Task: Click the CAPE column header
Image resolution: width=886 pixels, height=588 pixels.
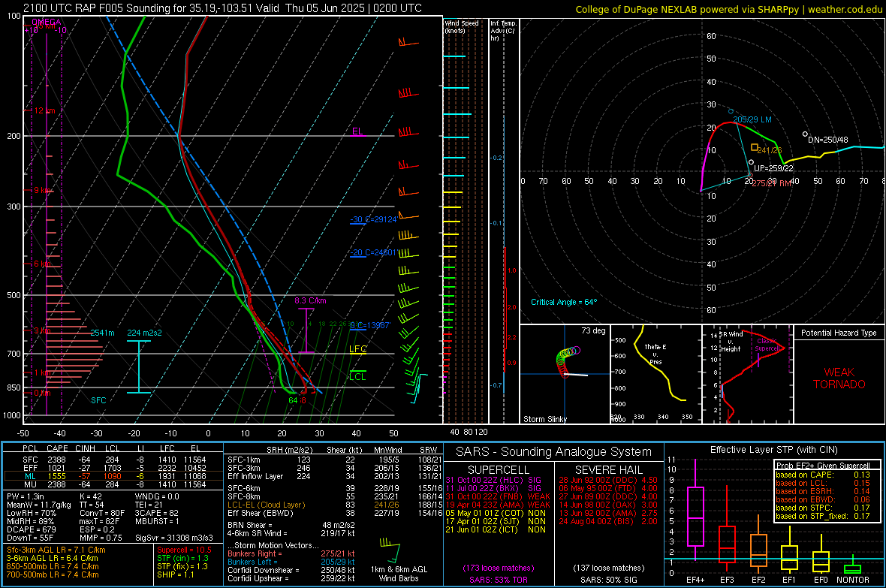Action: 57,449
